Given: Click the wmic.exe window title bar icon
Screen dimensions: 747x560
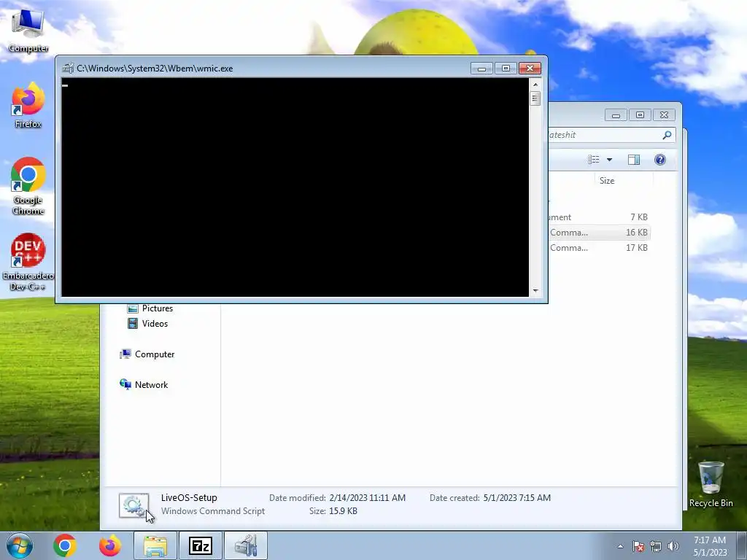Looking at the screenshot, I should (x=68, y=69).
